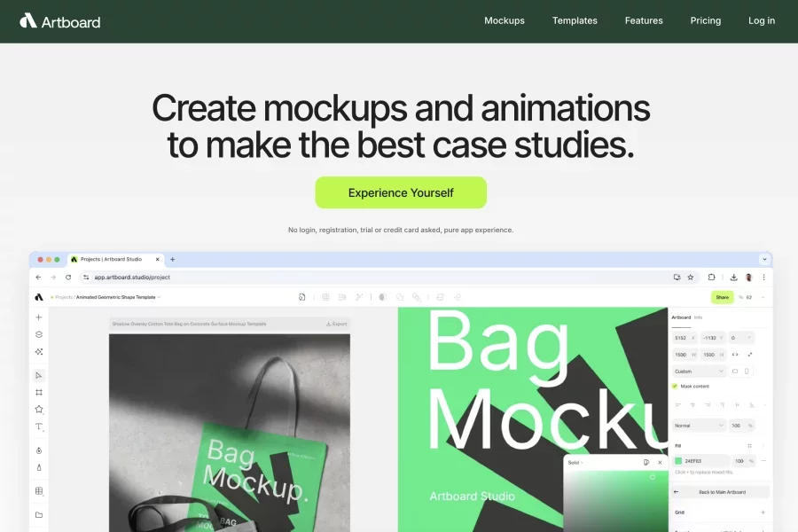This screenshot has height=532, width=798.
Task: Bookmark page with the star icon
Action: [691, 278]
